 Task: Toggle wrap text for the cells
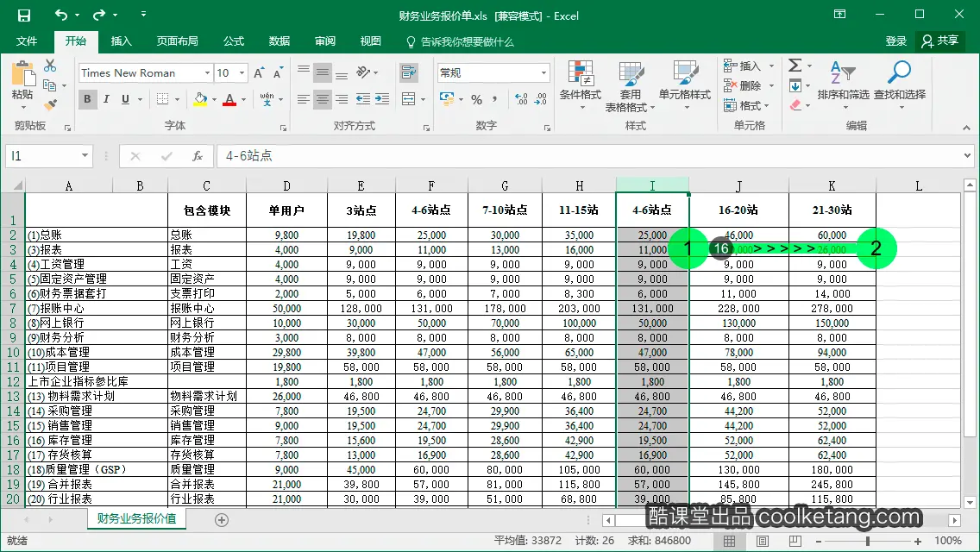pos(409,72)
